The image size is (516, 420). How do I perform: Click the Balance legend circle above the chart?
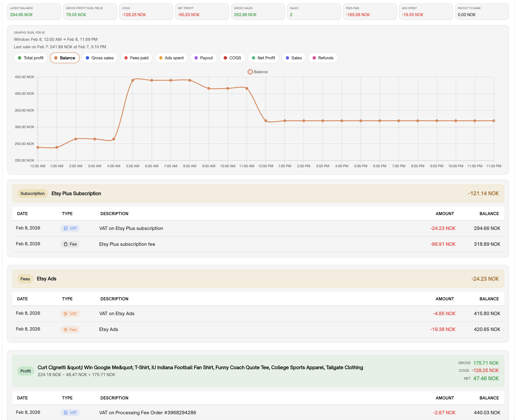pyautogui.click(x=250, y=72)
